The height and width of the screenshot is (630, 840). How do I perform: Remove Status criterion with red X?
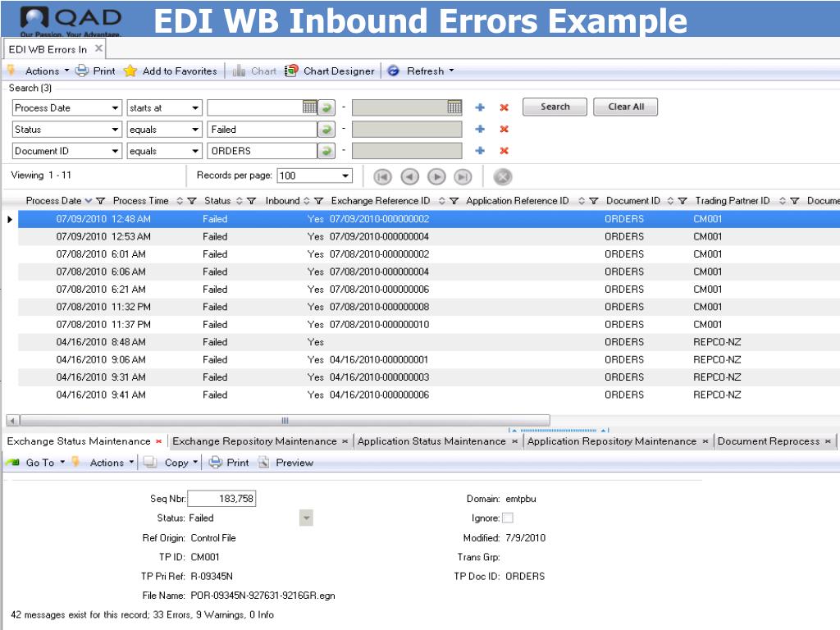click(x=504, y=129)
